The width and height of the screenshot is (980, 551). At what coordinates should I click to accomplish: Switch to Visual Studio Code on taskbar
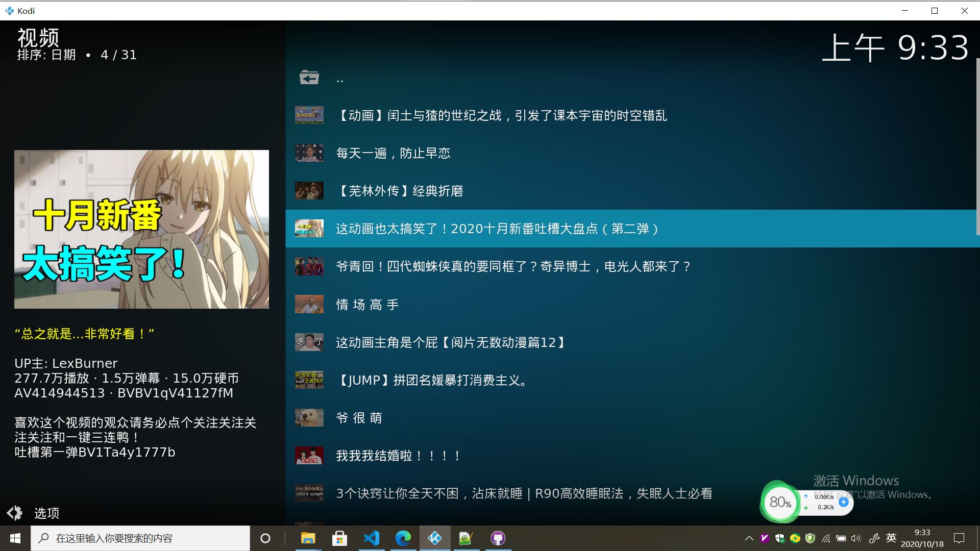[x=372, y=538]
